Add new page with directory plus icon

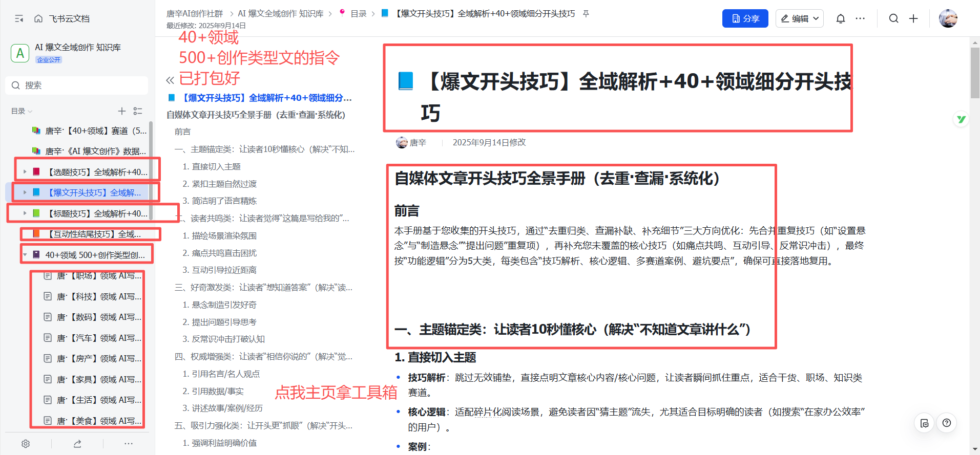click(x=121, y=111)
